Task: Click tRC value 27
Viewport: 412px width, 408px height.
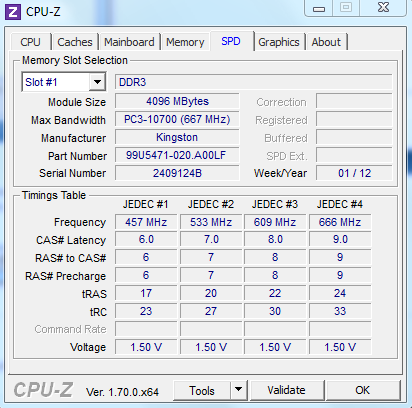Action: click(x=211, y=311)
